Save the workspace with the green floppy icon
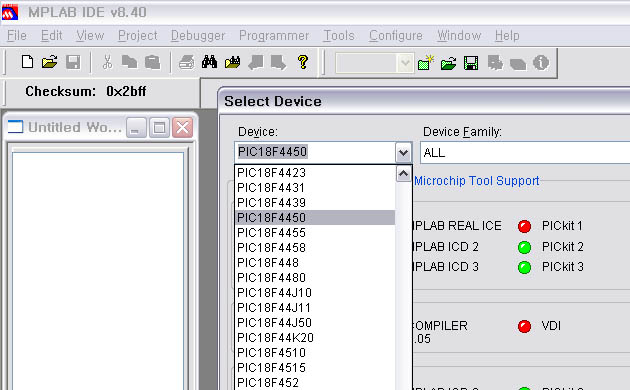The width and height of the screenshot is (630, 390). point(471,63)
